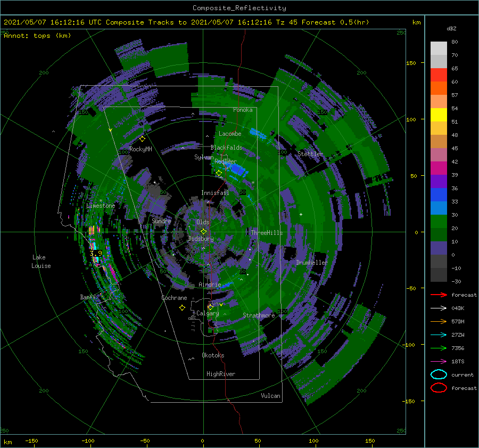Image resolution: width=479 pixels, height=448 pixels.
Task: Pick the yellow 51-54 dBZ swatch
Action: tap(439, 115)
